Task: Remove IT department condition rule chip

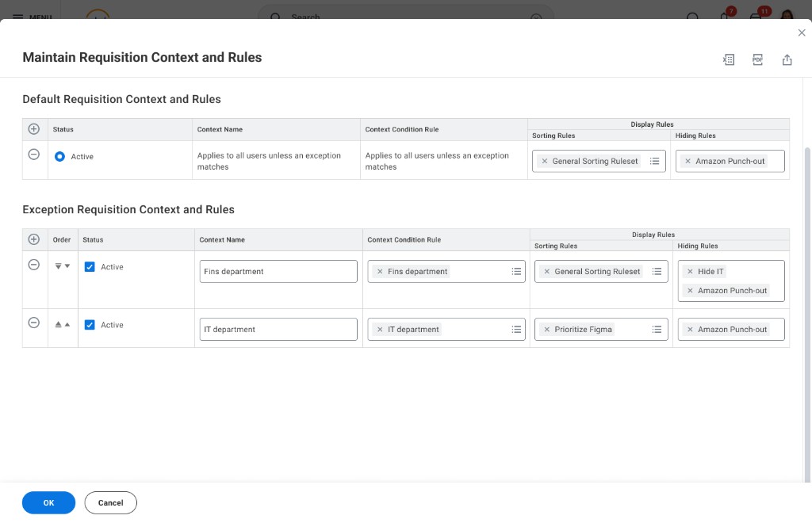Action: [380, 329]
